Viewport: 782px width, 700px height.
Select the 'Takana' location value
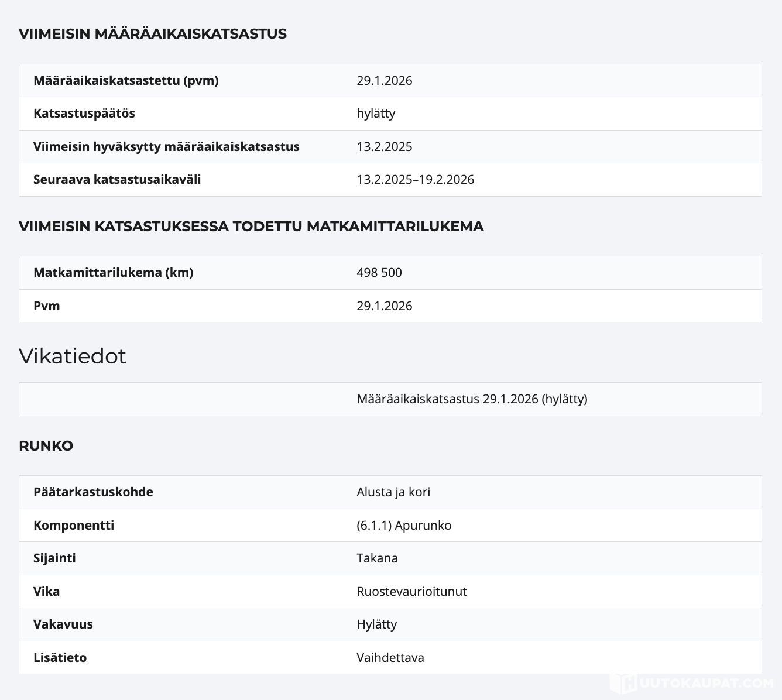click(x=377, y=558)
